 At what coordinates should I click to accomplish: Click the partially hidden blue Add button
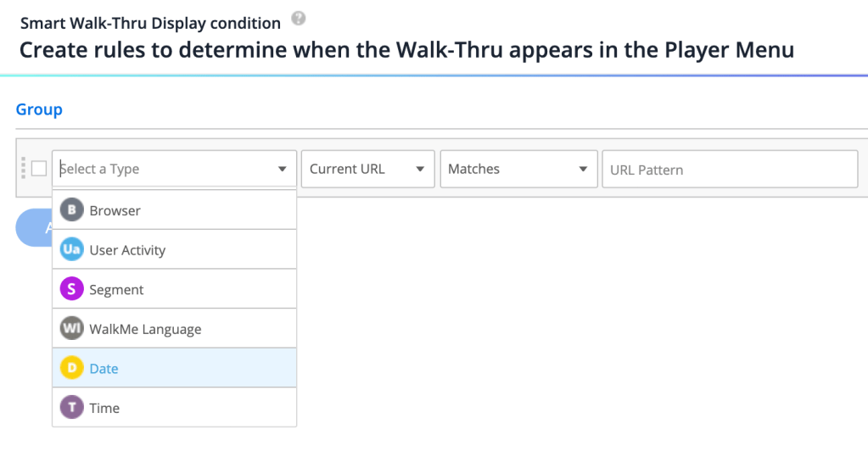tap(34, 227)
